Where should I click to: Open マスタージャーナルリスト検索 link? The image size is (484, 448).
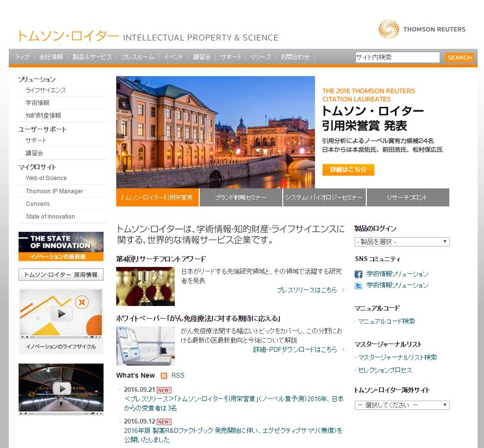point(397,358)
